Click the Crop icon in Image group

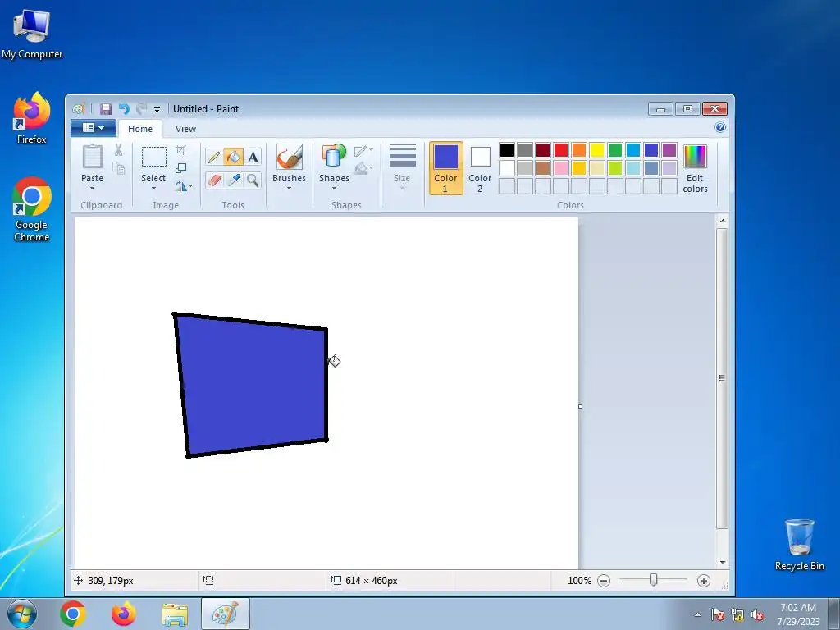coord(181,150)
